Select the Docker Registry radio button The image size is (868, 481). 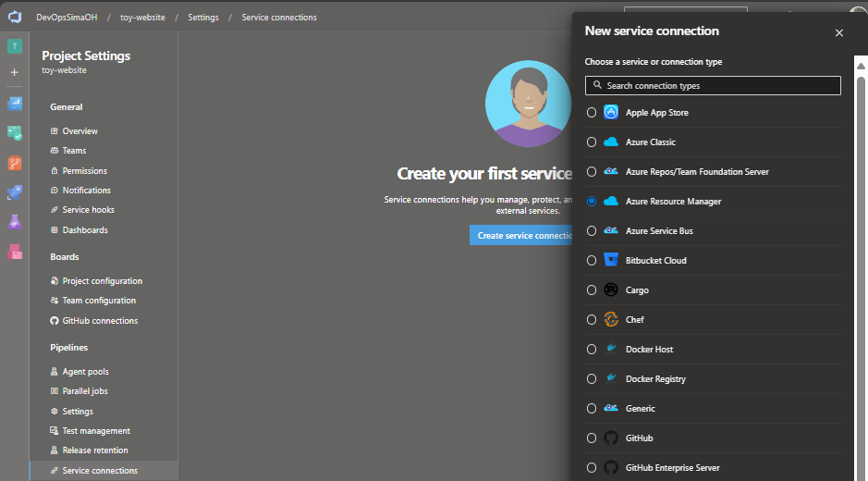(x=592, y=378)
